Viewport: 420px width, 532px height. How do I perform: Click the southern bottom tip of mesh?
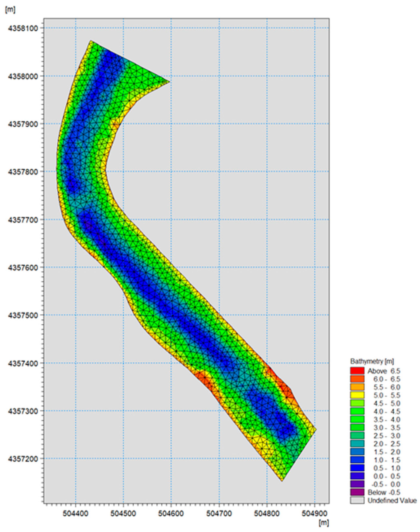(282, 481)
